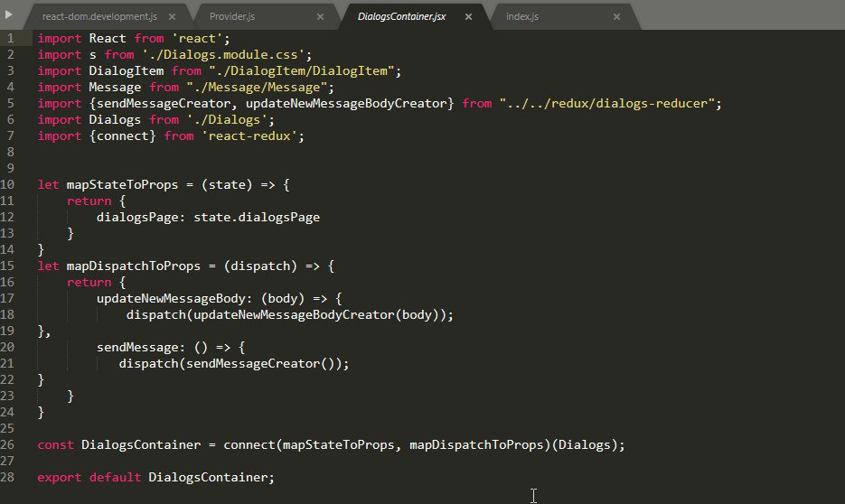845x504 pixels.
Task: Click mapStateToProps on line 10
Action: tap(122, 184)
